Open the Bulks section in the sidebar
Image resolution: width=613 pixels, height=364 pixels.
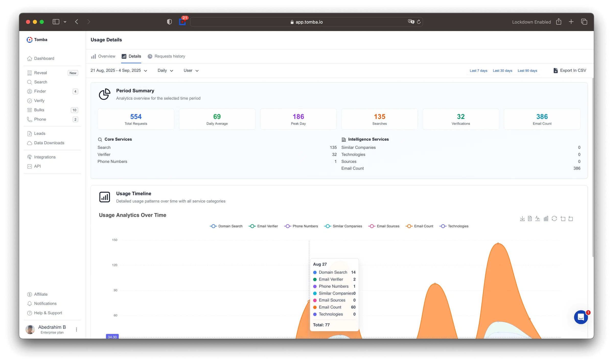[52, 110]
